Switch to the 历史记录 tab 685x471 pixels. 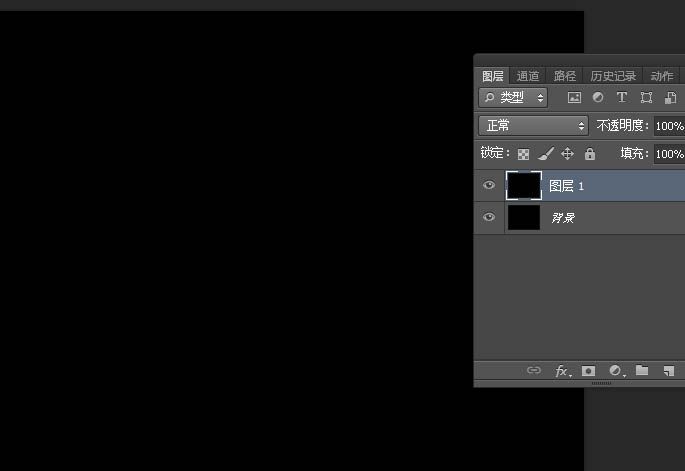click(x=613, y=76)
